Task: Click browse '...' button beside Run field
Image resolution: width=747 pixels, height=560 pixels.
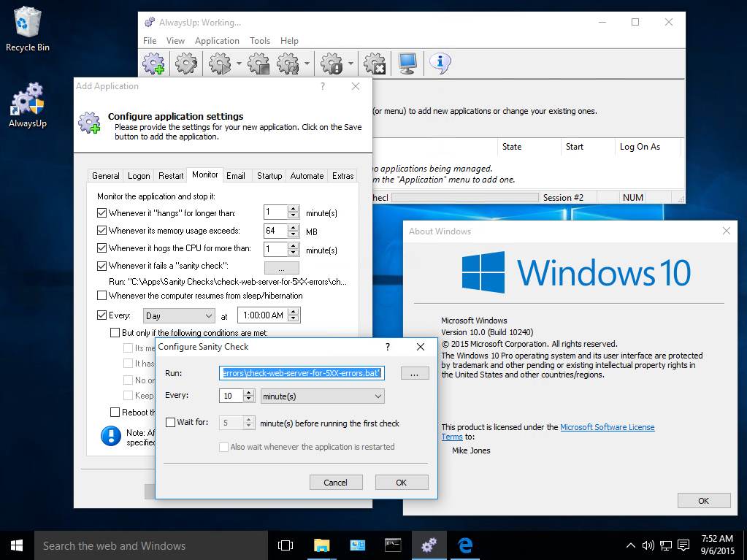Action: coord(415,373)
